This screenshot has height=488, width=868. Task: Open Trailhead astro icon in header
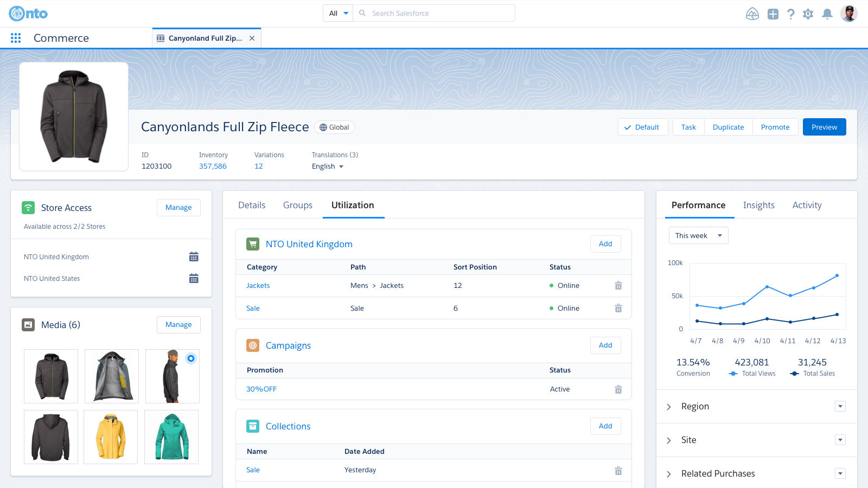752,14
